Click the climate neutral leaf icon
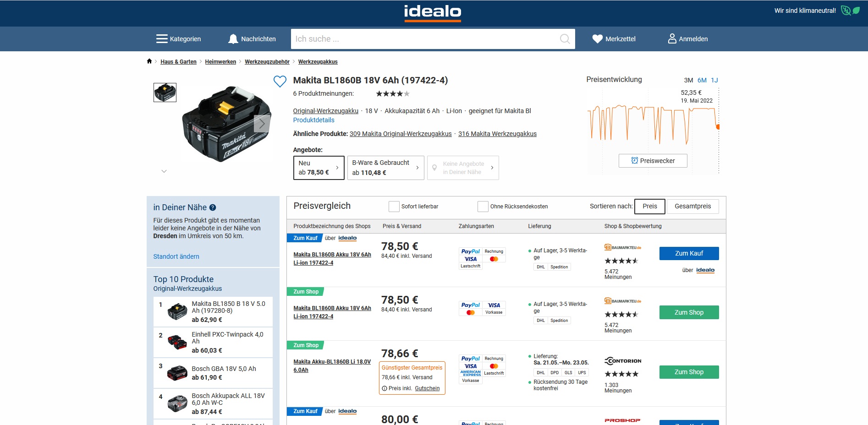The image size is (868, 425). (851, 10)
